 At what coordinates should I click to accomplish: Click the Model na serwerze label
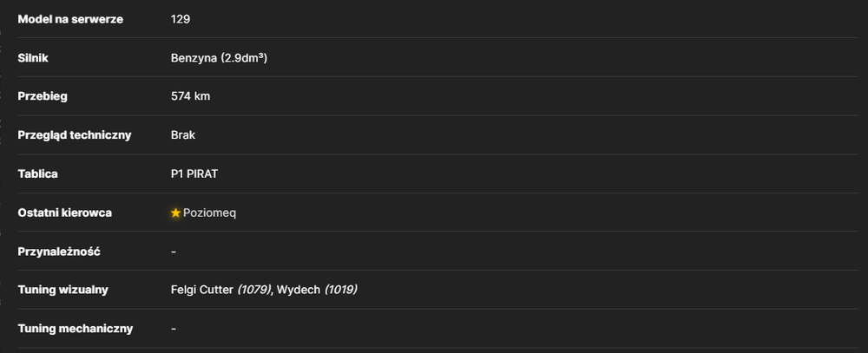70,19
